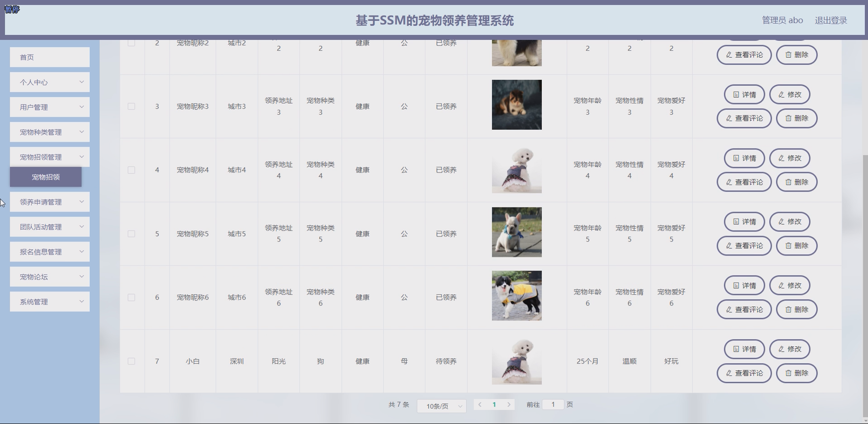Click 删除 for row 4

pyautogui.click(x=796, y=182)
